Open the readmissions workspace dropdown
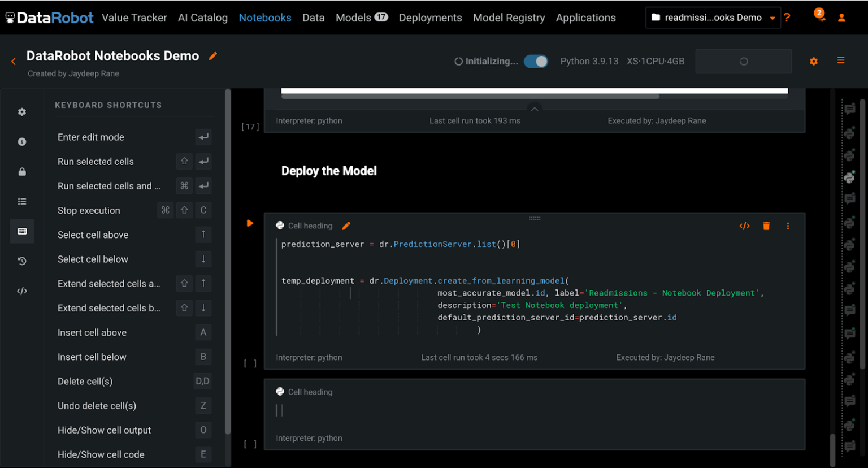868x468 pixels. click(x=713, y=18)
